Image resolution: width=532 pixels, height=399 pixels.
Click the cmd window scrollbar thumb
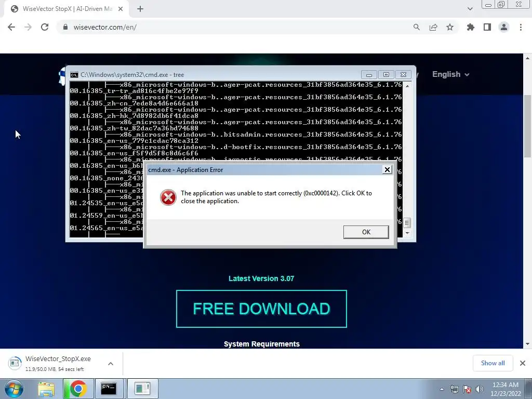pos(407,223)
